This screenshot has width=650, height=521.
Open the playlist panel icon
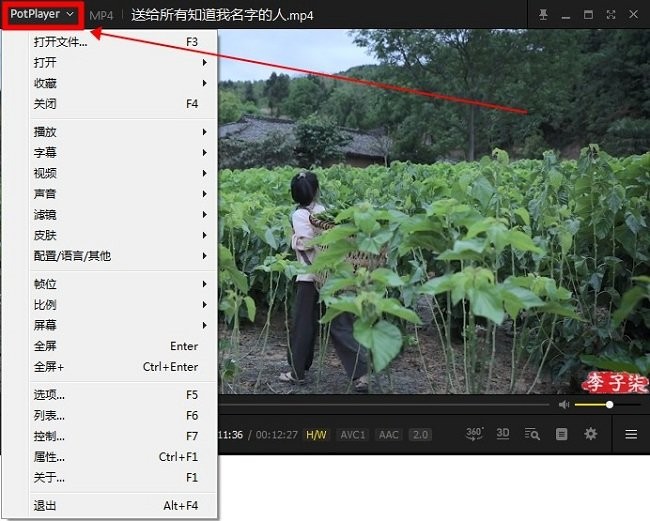[x=561, y=434]
